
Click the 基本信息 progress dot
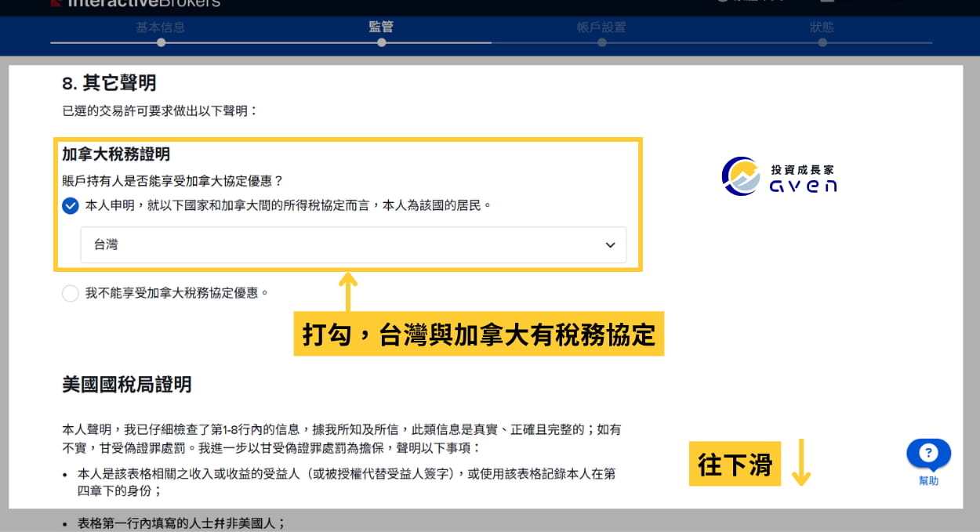[161, 43]
